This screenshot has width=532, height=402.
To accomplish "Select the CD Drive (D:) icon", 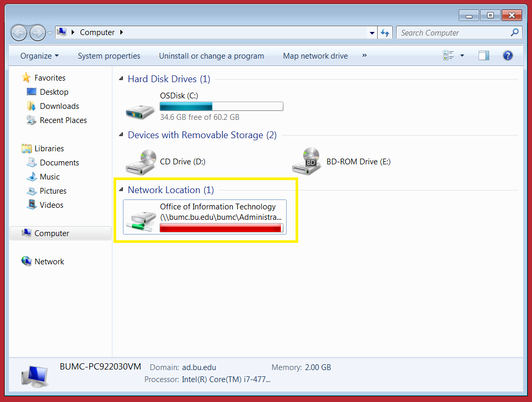I will (x=141, y=162).
